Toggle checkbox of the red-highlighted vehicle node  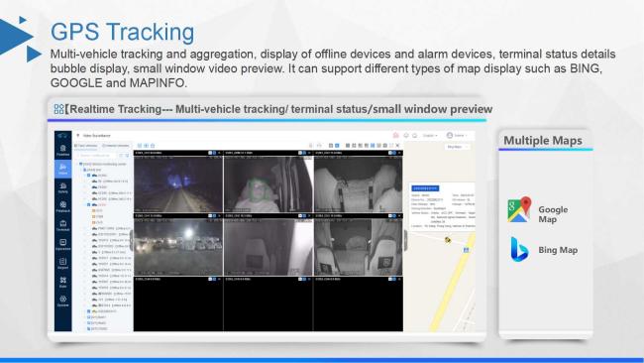point(88,204)
